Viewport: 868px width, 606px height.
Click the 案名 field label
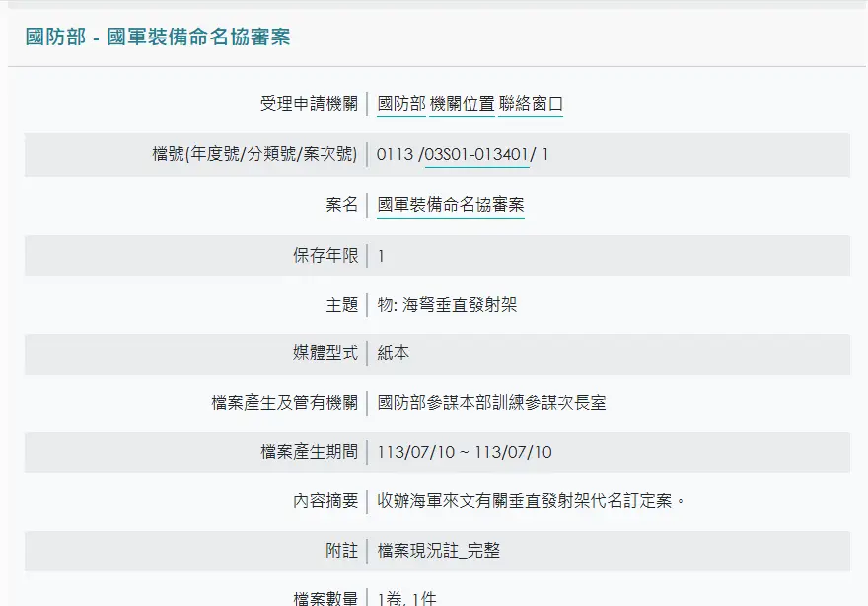(x=341, y=205)
